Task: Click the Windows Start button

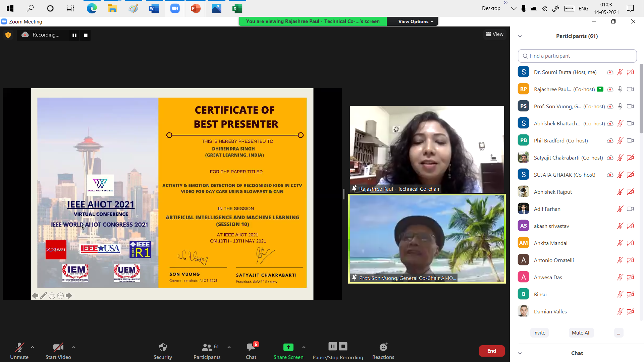Action: coord(10,8)
